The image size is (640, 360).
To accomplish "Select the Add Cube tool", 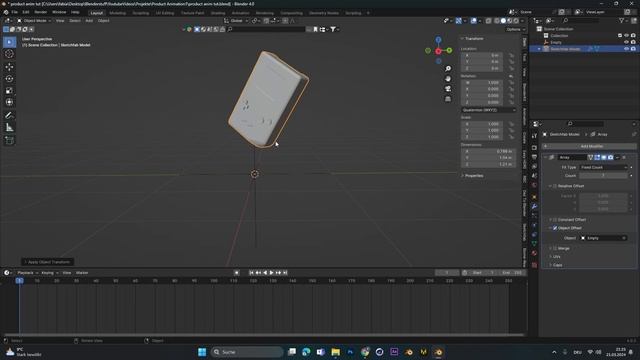I will (x=9, y=140).
